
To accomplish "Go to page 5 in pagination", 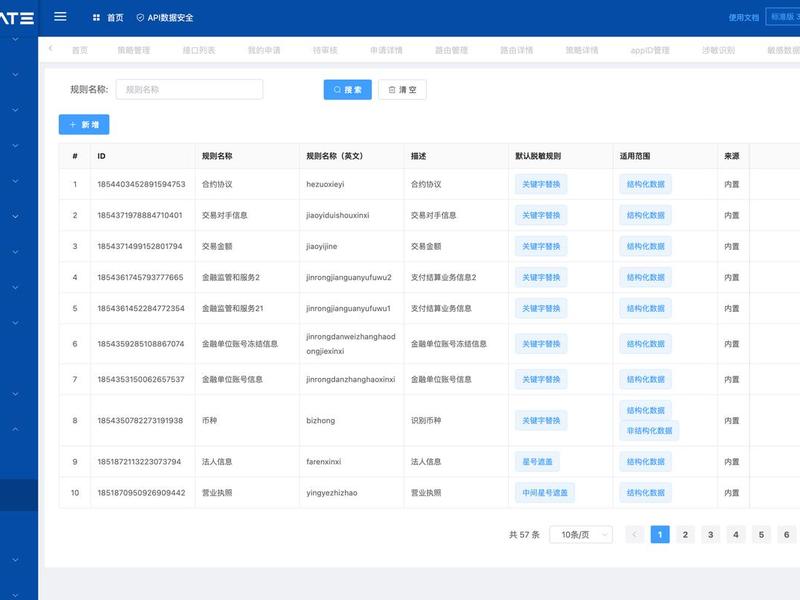I will click(x=761, y=535).
